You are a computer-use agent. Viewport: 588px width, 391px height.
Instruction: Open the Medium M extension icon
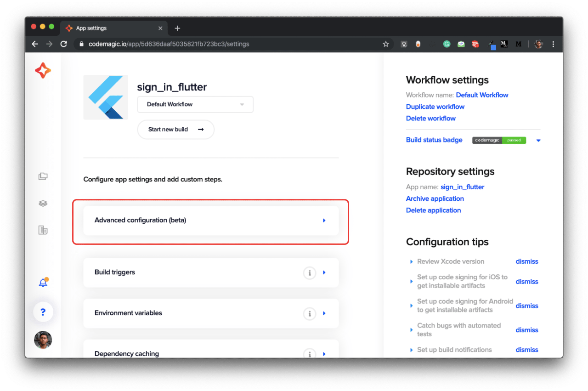[x=519, y=44]
